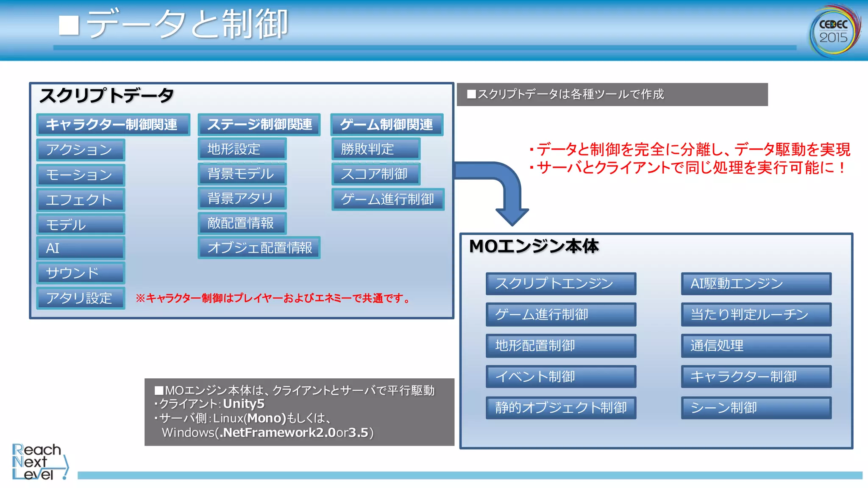Screen dimensions: 868x488
Task: Click the 当たり判定ルーチン box
Action: coord(756,315)
